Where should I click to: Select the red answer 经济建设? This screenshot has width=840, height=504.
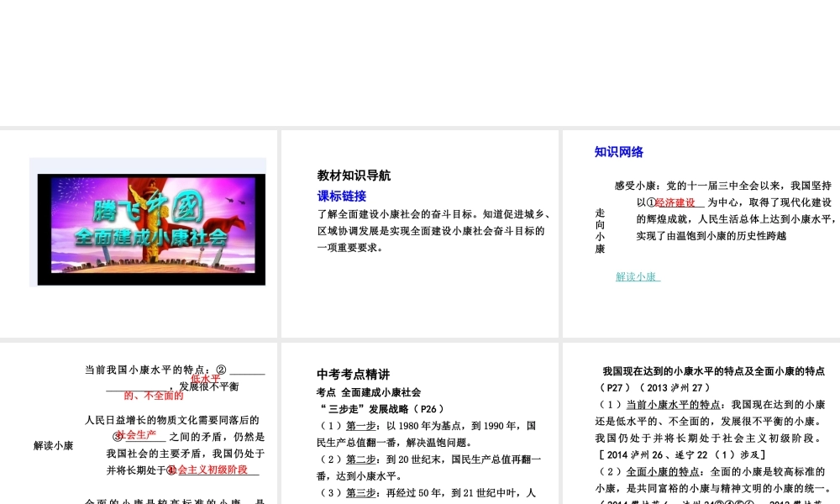pyautogui.click(x=675, y=202)
